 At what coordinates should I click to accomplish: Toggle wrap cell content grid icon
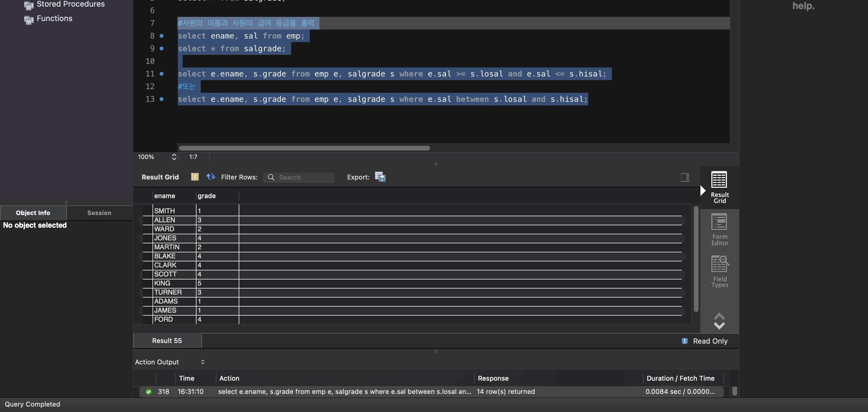(195, 177)
